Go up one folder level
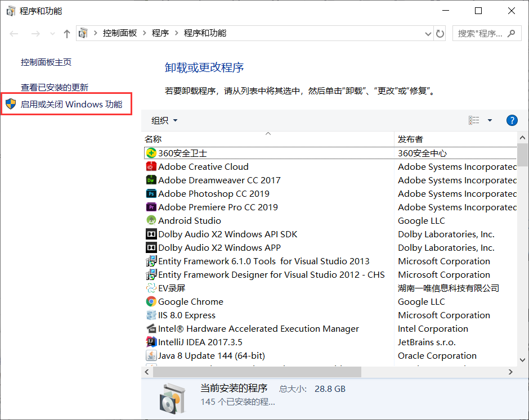This screenshot has width=529, height=420. point(67,33)
